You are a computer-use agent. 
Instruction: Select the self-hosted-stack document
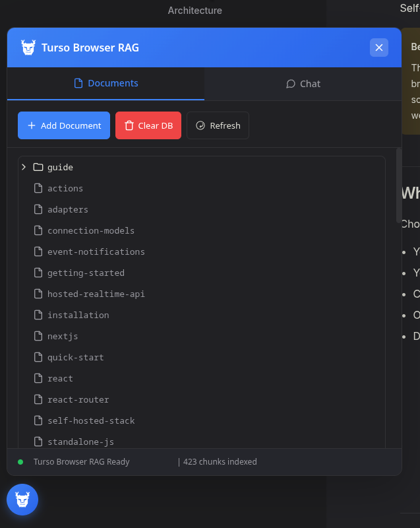91,420
